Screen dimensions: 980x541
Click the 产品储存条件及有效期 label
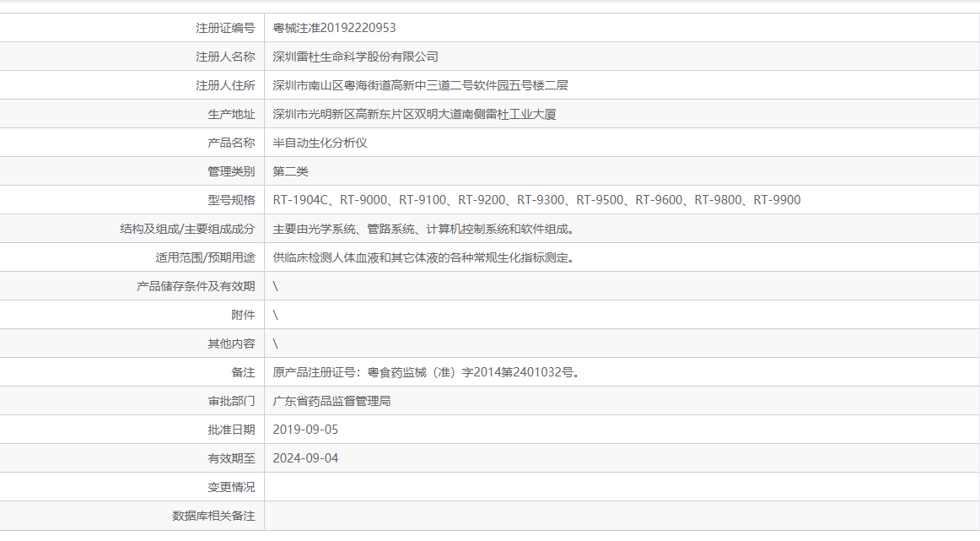(196, 286)
